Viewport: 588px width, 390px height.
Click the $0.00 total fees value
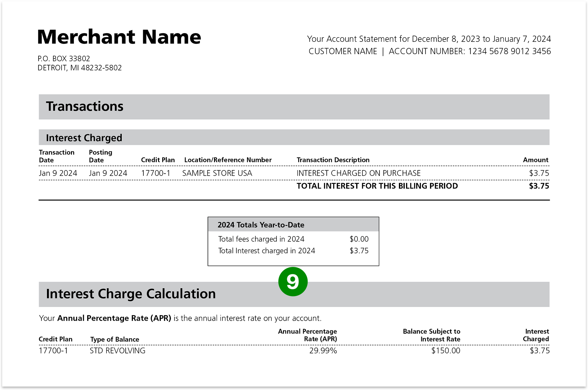tap(359, 239)
